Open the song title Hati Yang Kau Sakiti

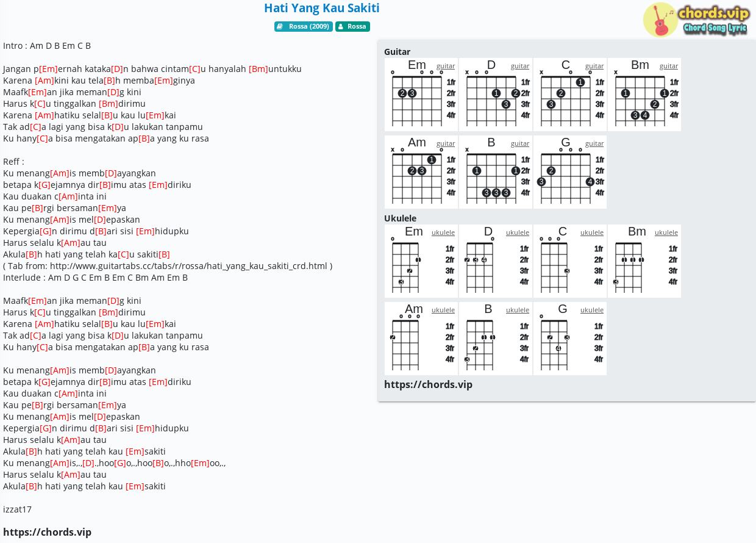pos(322,8)
